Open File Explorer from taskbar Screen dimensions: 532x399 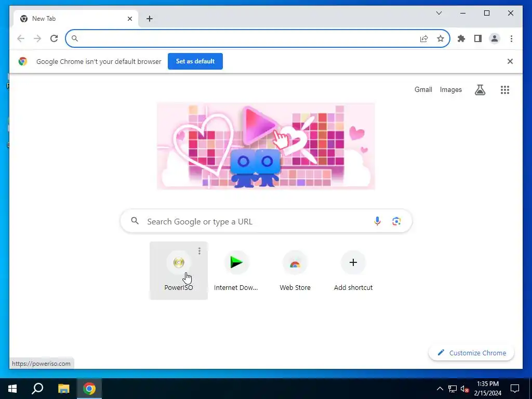coord(63,389)
